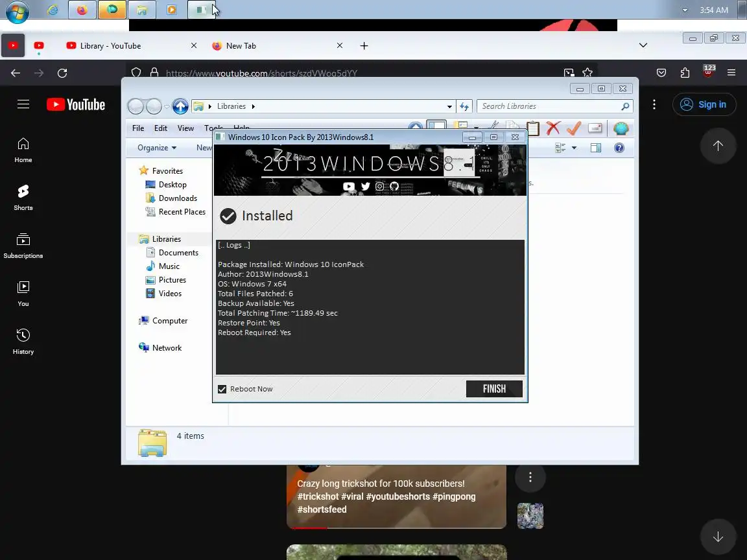Uncheck the Reboot Now checkbox
Viewport: 747px width, 560px height.
222,389
